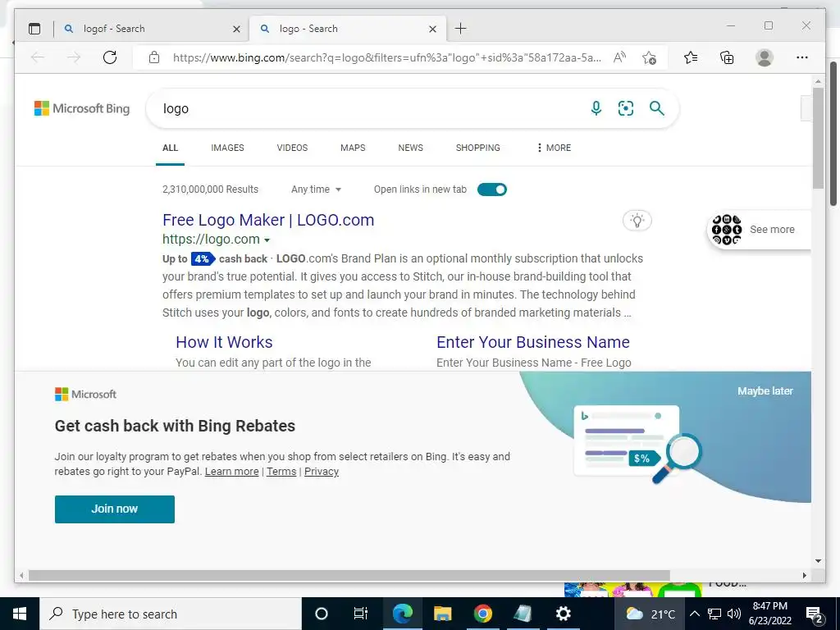Open 'Enter Your Business Name' sublink
Image resolution: width=840 pixels, height=630 pixels.
click(x=533, y=342)
